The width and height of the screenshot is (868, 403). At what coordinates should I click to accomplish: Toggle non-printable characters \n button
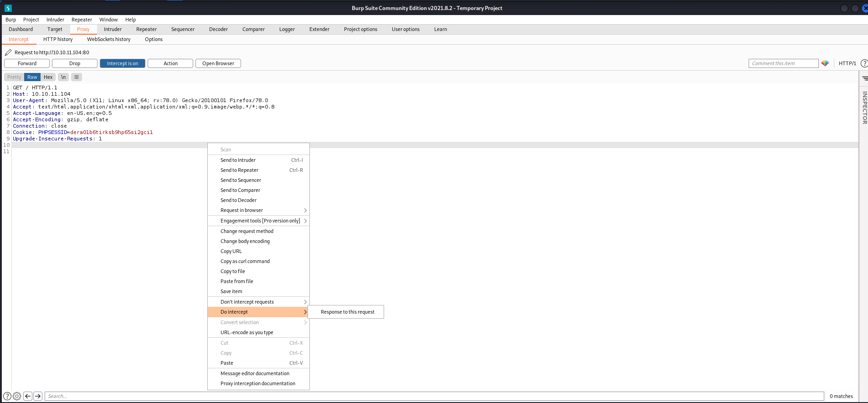tap(63, 77)
